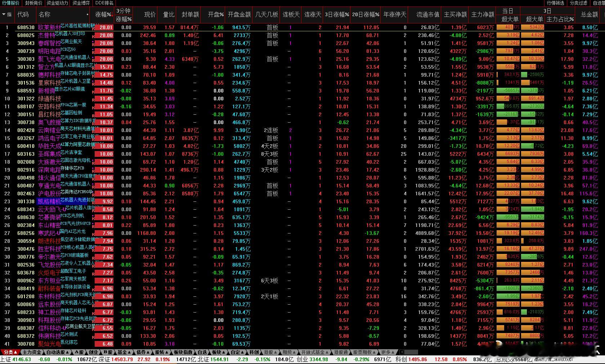Expand the 自动选股 bottom tab menu
The image size is (605, 364).
pos(57,352)
